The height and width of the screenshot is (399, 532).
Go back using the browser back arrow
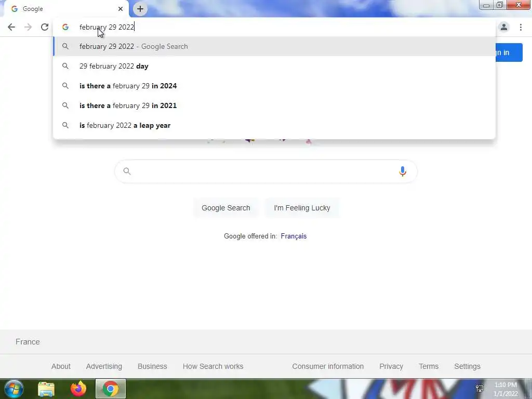pos(11,27)
